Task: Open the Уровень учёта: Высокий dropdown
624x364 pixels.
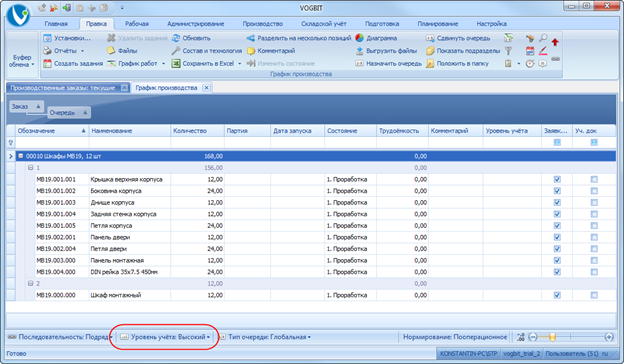Action: click(165, 337)
